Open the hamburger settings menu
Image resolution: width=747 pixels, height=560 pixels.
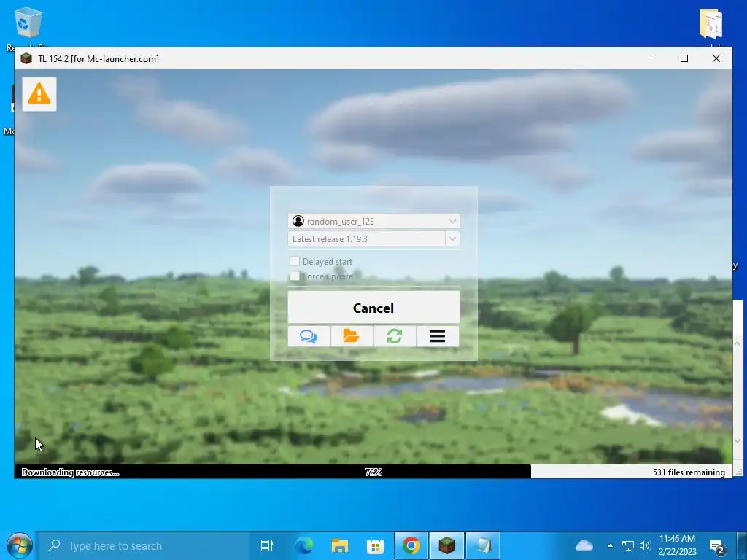click(438, 336)
